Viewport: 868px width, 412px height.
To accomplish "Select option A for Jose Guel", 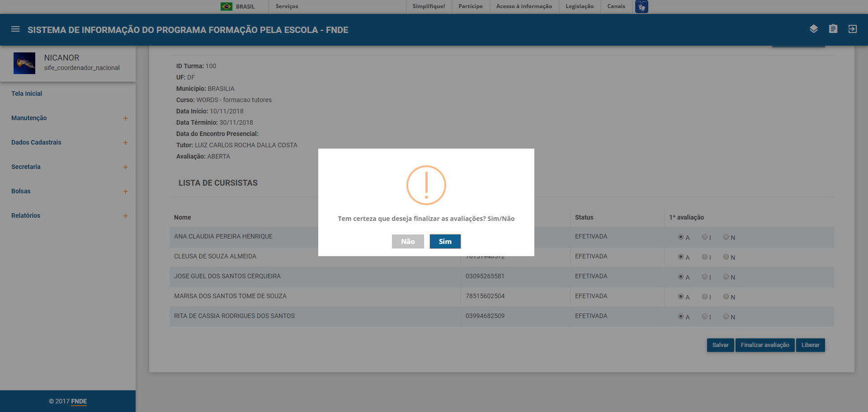I will (x=681, y=276).
